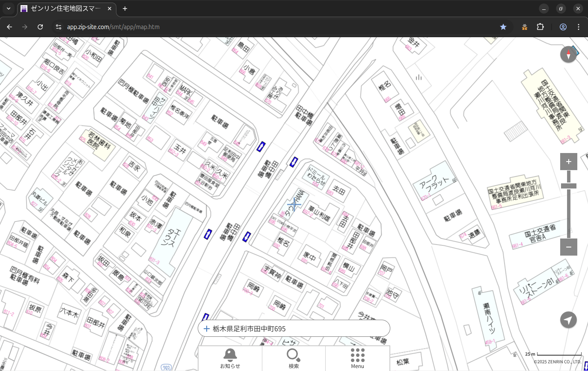
Task: Open the Menu grid button
Action: 357,358
